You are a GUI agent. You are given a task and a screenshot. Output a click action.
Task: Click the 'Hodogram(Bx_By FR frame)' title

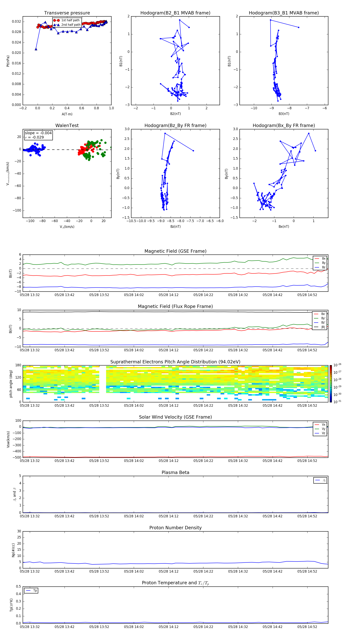[x=284, y=125]
